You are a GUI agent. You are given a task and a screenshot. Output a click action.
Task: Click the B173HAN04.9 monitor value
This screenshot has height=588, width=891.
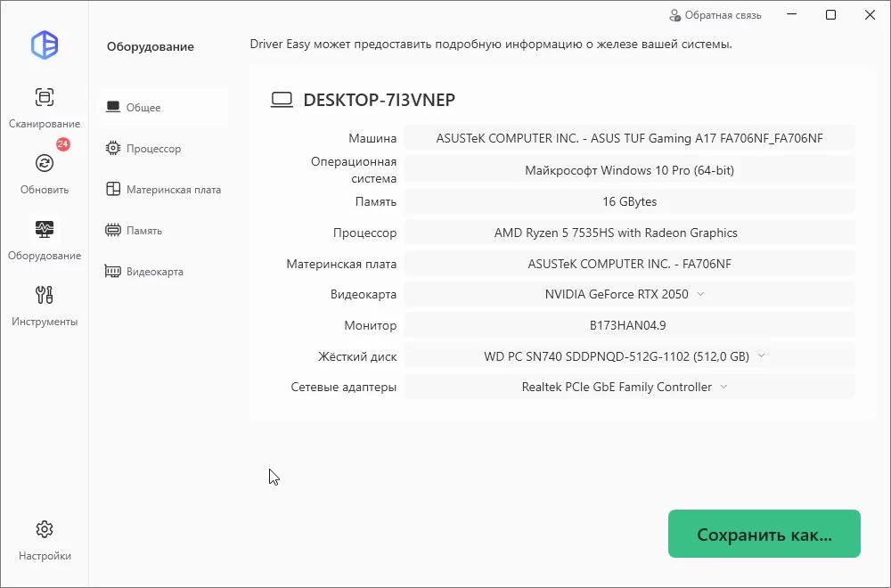(627, 325)
